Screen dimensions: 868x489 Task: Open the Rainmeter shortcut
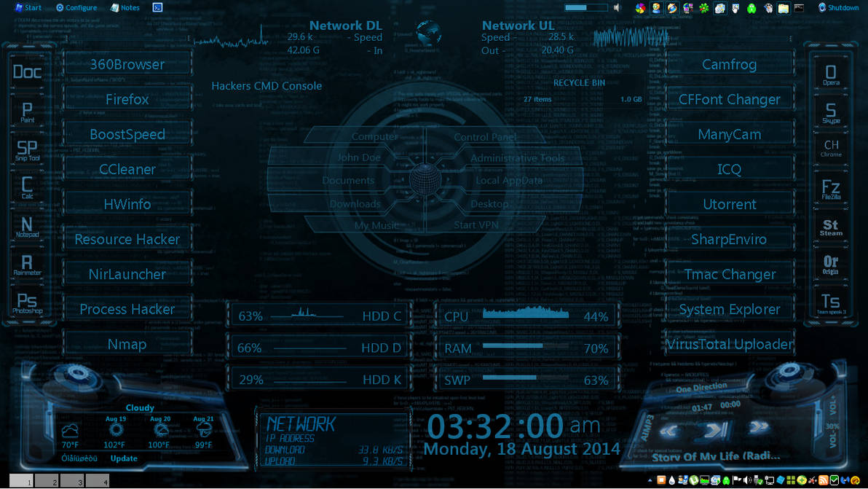point(27,265)
